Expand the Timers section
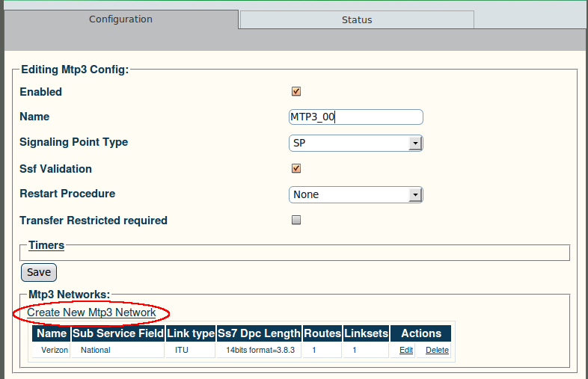This screenshot has width=588, height=379. pyautogui.click(x=46, y=245)
